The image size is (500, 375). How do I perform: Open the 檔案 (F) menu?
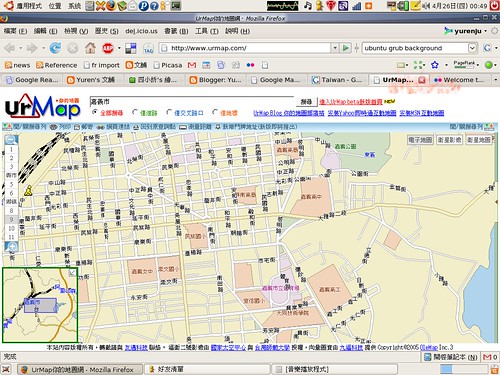pos(15,31)
